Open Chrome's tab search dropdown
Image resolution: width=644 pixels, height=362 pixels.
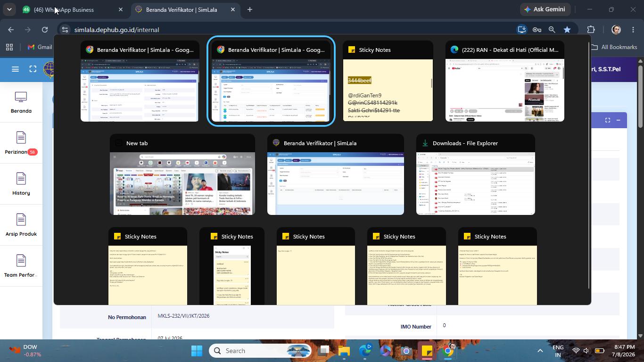(9, 9)
